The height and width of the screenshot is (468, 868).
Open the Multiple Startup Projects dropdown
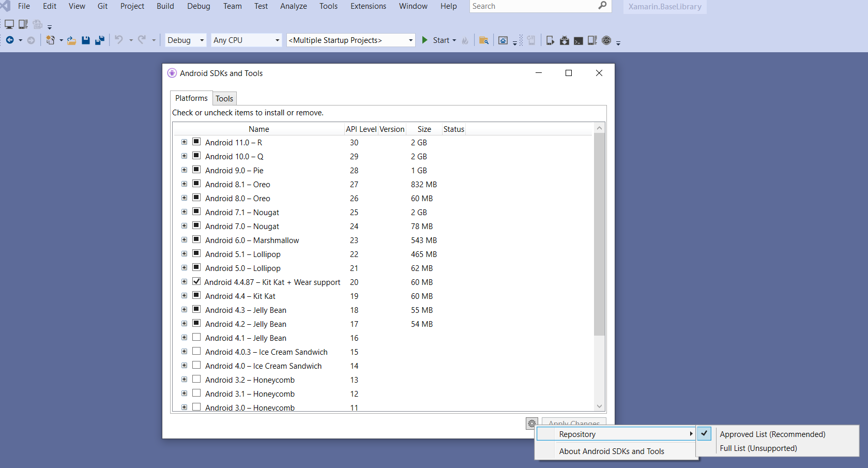click(x=351, y=40)
